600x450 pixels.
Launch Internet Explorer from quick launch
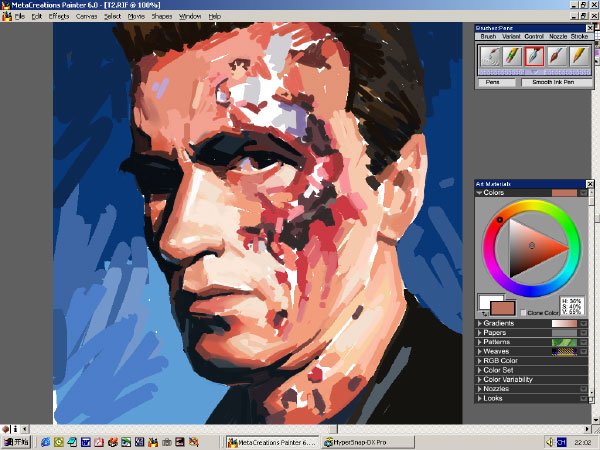pos(46,442)
